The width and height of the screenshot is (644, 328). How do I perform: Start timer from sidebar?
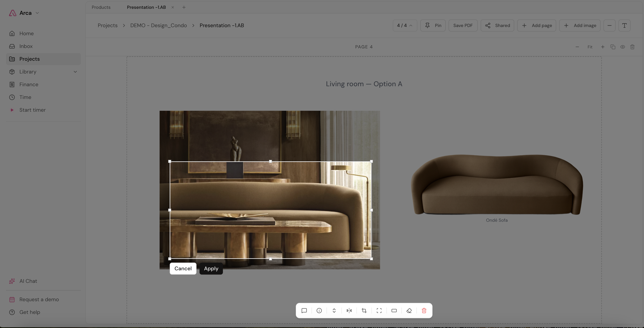(43, 110)
